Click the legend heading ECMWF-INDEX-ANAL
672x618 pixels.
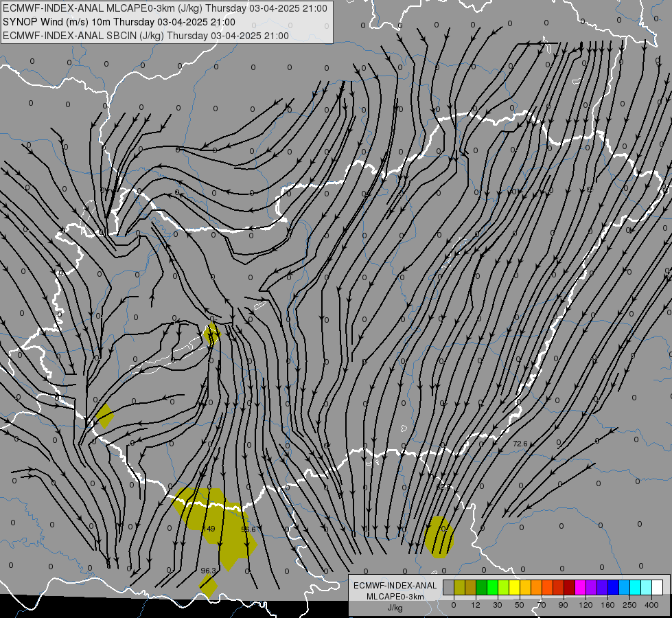tap(395, 586)
